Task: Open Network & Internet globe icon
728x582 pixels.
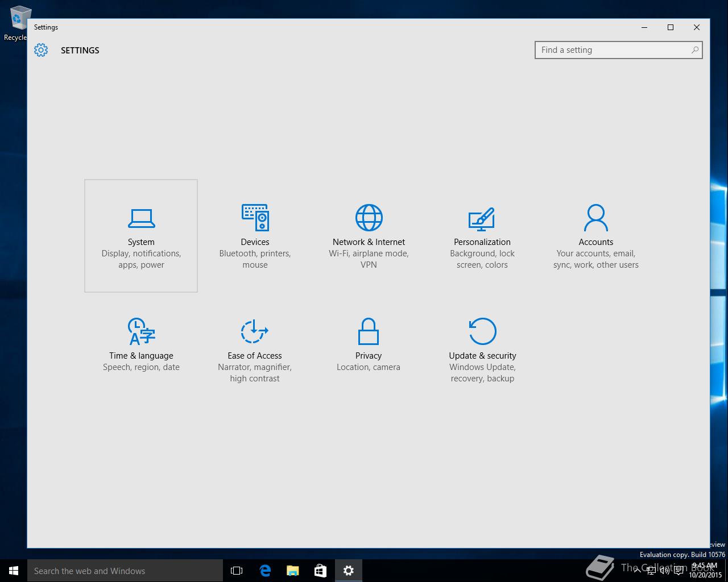Action: click(x=369, y=218)
